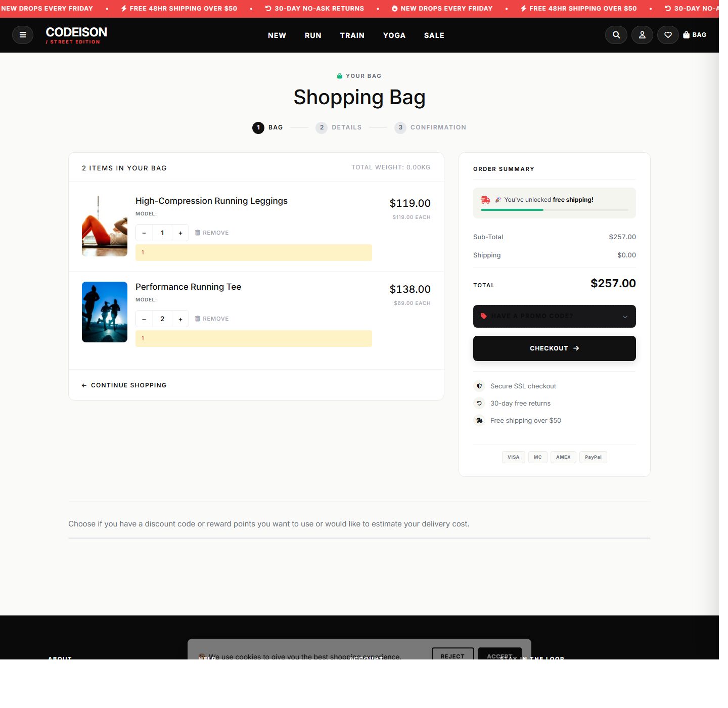Open the user account icon
Image resolution: width=728 pixels, height=708 pixels.
pos(642,35)
